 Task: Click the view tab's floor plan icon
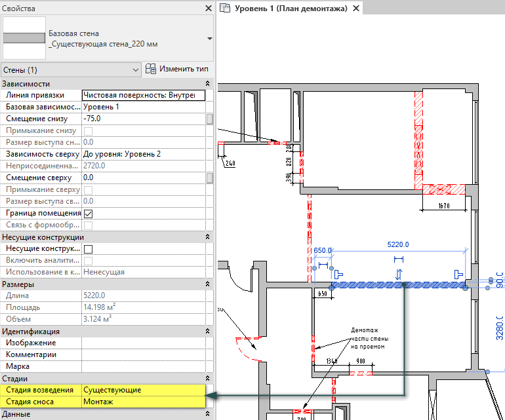224,8
